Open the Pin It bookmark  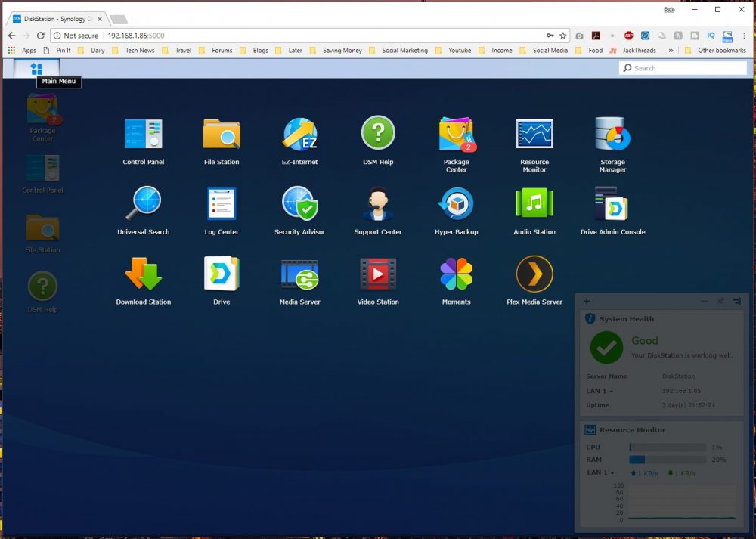57,50
